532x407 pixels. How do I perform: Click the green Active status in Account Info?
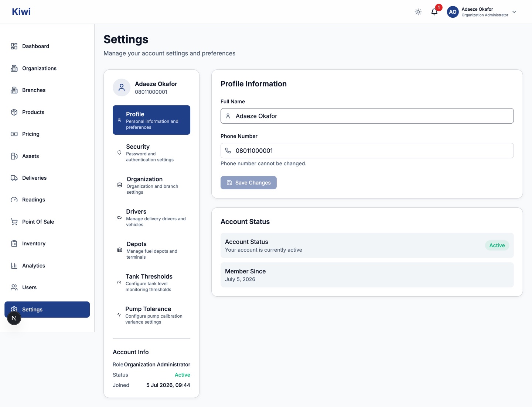tap(183, 375)
